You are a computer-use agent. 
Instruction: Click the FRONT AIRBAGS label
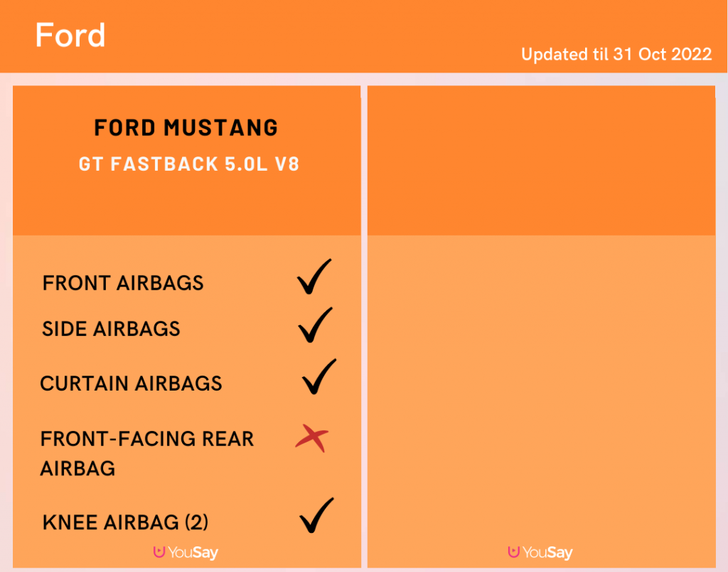[x=123, y=283]
